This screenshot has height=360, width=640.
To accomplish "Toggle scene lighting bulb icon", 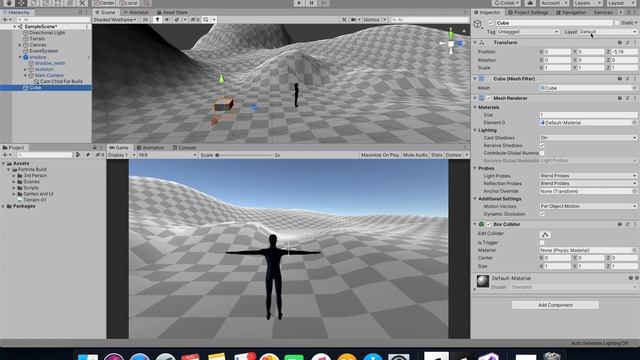I will pyautogui.click(x=157, y=20).
